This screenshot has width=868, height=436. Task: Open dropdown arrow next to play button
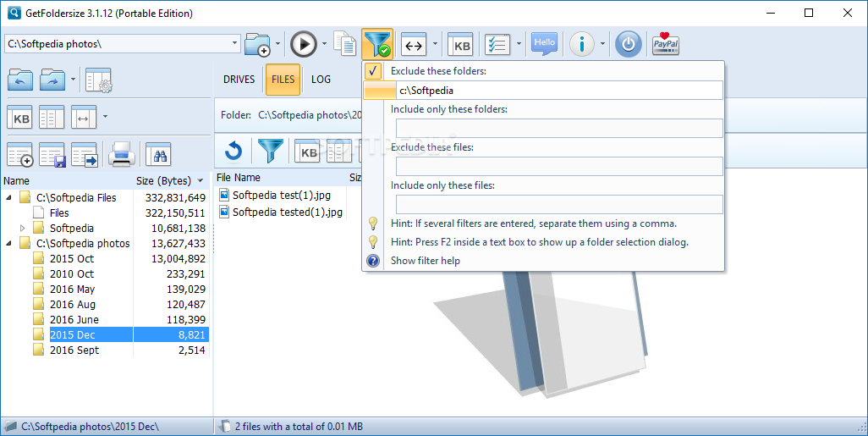click(324, 44)
